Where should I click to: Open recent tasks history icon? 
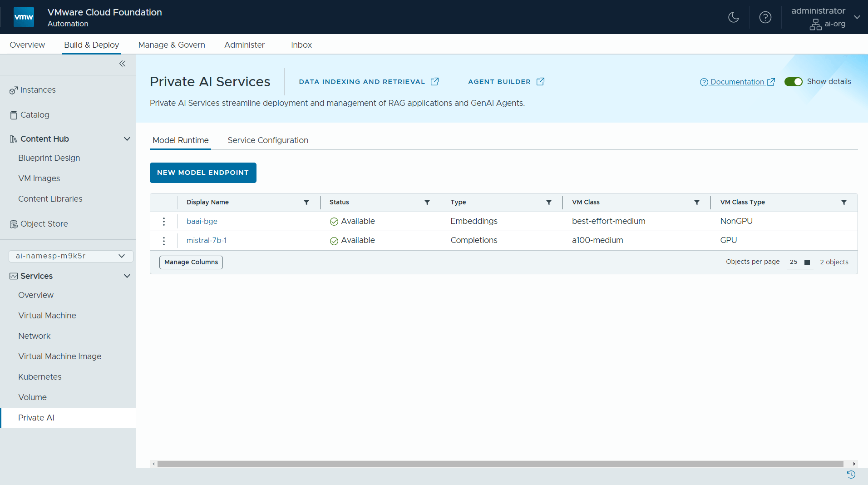click(851, 475)
